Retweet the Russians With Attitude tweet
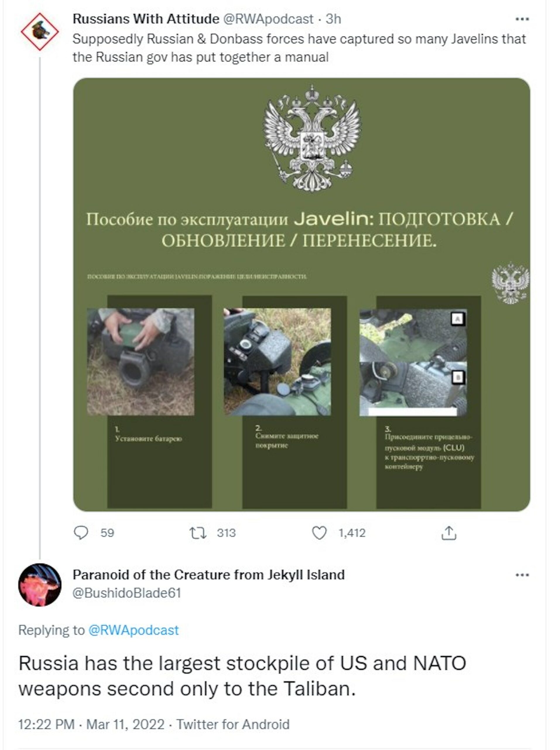Screen dimensions: 560x750 click(198, 533)
